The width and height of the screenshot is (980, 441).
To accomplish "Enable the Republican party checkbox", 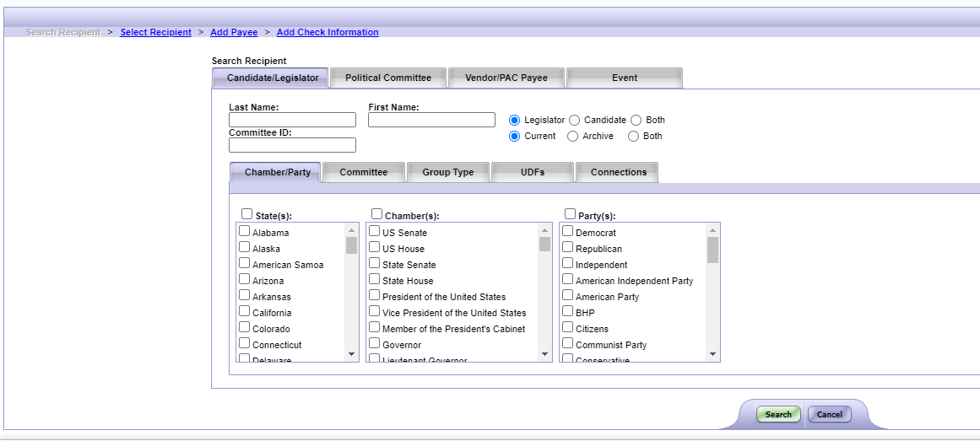I will (x=568, y=248).
